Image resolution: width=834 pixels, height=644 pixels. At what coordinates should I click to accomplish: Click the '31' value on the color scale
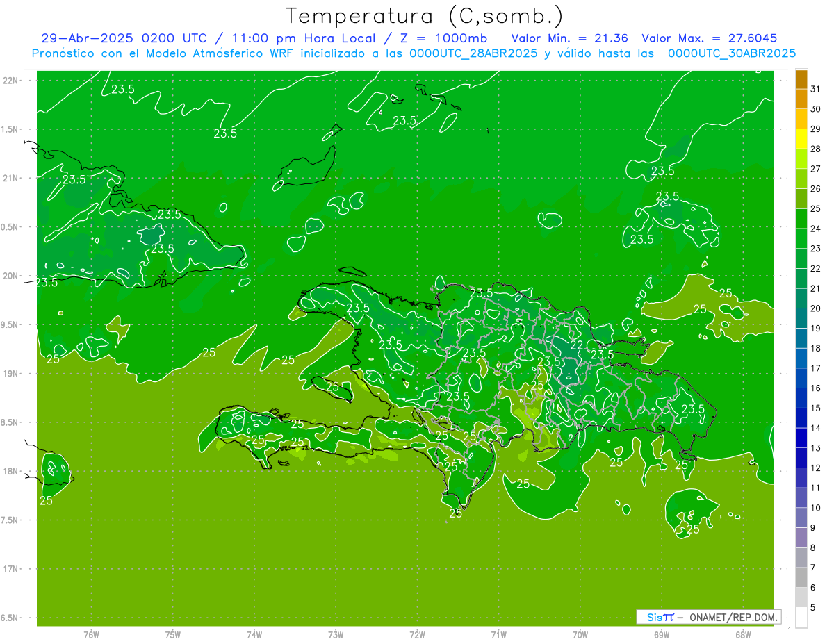point(816,89)
